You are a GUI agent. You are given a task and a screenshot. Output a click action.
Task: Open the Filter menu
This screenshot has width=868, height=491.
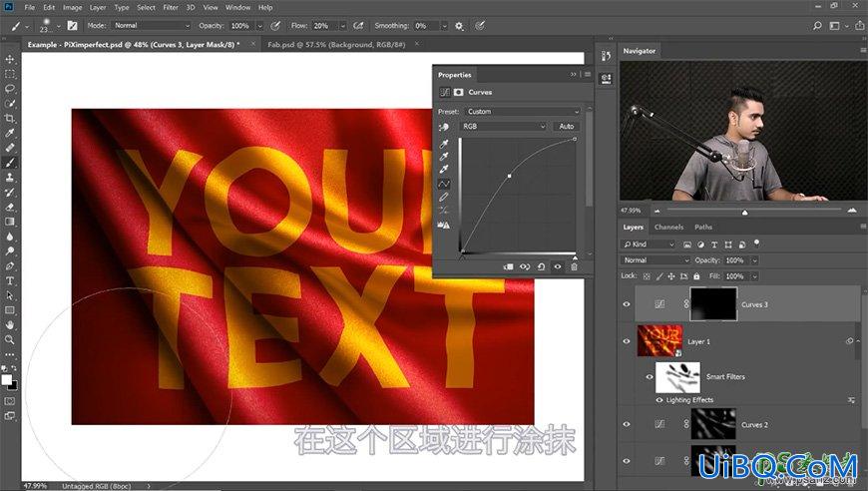click(x=171, y=8)
